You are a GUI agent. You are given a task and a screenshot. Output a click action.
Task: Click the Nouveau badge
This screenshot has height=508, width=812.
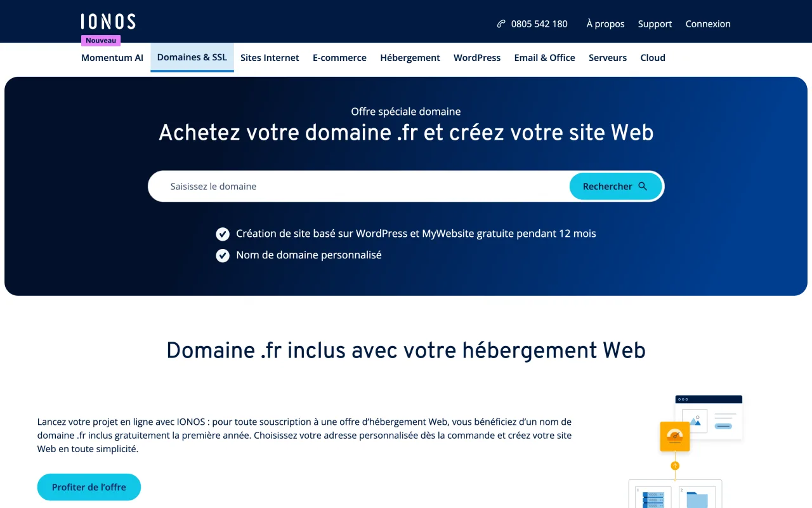pyautogui.click(x=101, y=40)
